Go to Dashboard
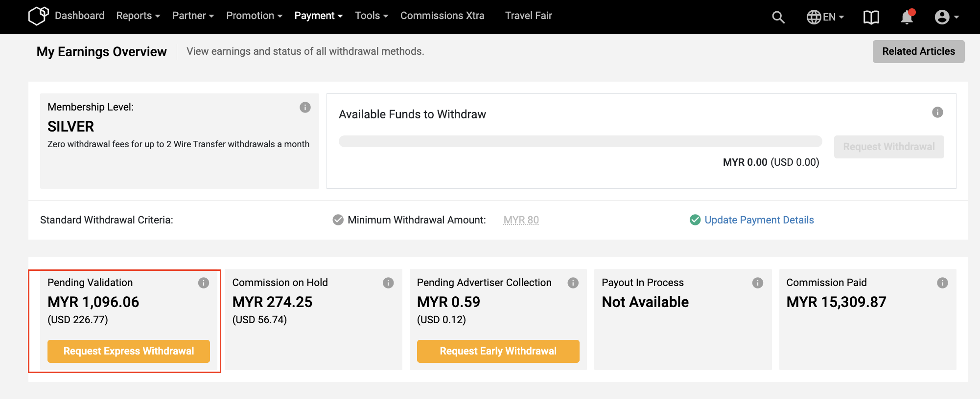This screenshot has width=980, height=399. click(x=79, y=16)
